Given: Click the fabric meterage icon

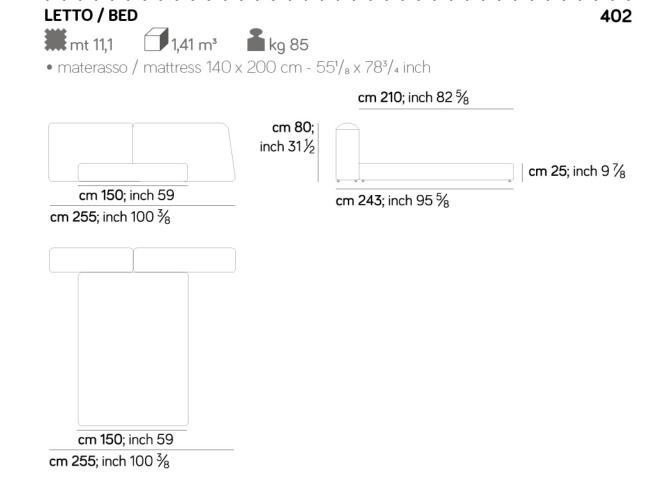Looking at the screenshot, I should (56, 41).
